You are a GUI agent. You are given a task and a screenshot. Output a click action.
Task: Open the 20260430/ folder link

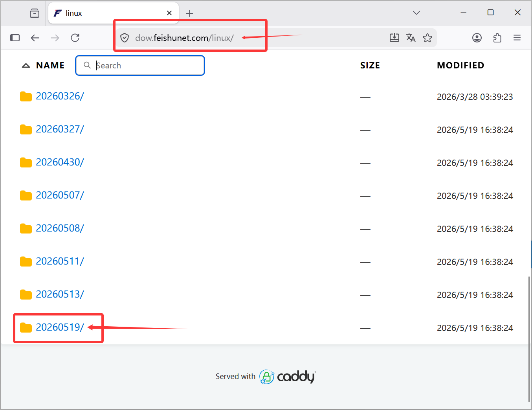[x=60, y=162]
